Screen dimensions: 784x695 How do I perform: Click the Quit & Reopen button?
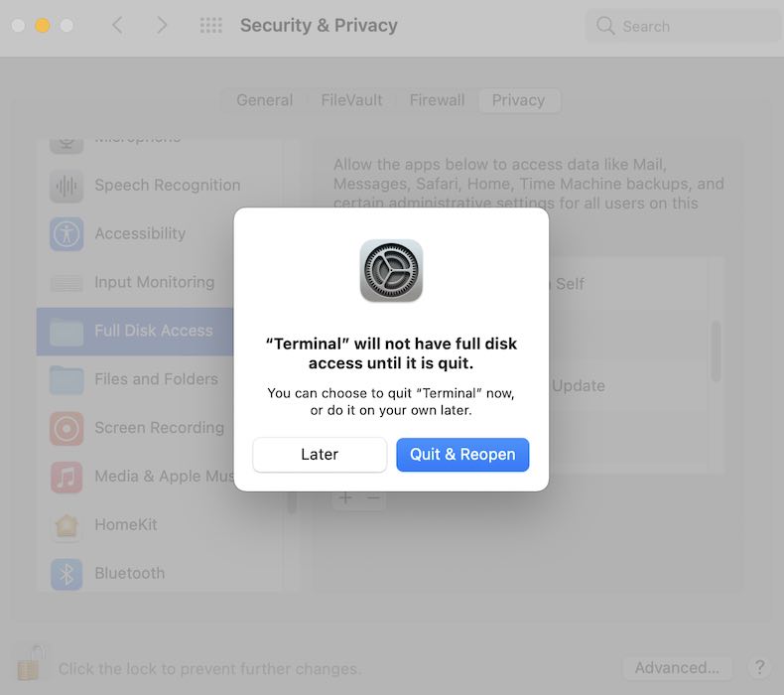462,455
